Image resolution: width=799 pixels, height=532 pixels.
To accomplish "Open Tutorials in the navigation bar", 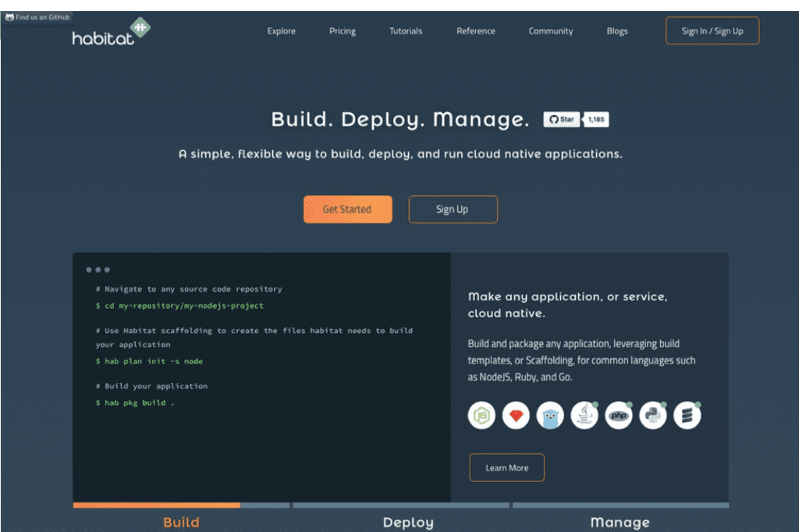I will coord(406,31).
